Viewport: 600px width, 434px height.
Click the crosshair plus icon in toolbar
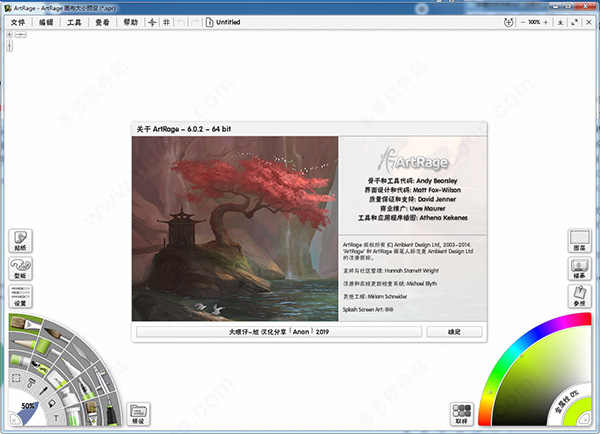tap(152, 22)
